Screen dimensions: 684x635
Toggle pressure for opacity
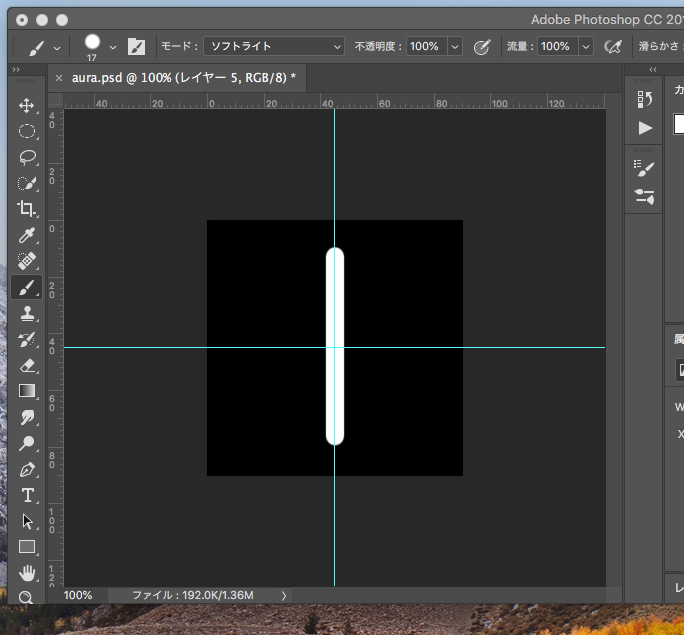click(482, 47)
